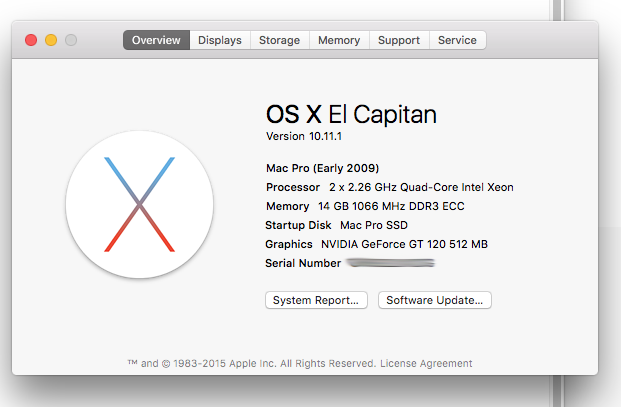The height and width of the screenshot is (407, 621).
Task: Click the Mac Pro (Early 2009) text
Action: tap(322, 168)
